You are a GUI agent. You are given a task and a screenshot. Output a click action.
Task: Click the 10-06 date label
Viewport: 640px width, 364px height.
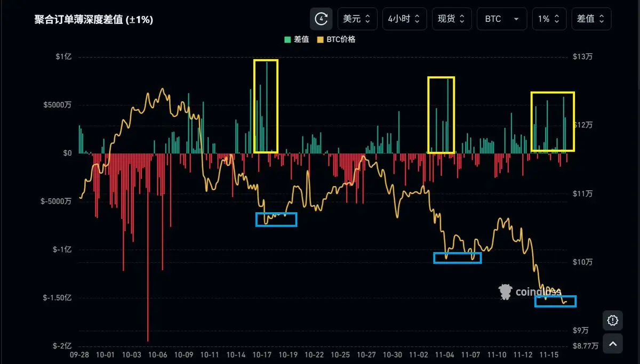(x=158, y=354)
